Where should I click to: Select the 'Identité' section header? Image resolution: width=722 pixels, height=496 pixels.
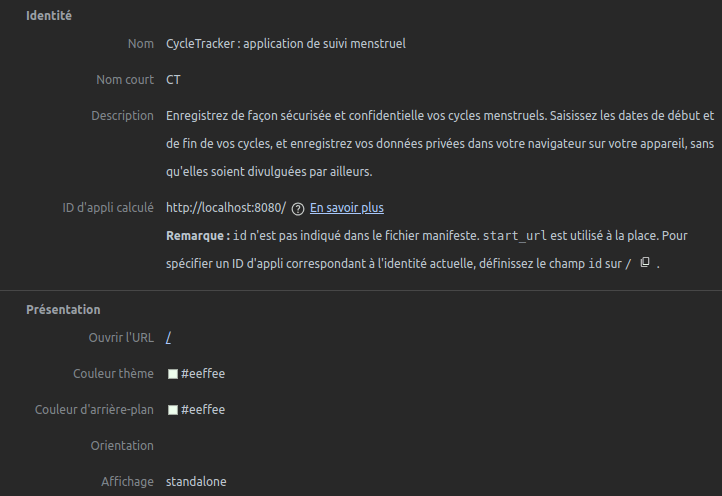point(48,16)
